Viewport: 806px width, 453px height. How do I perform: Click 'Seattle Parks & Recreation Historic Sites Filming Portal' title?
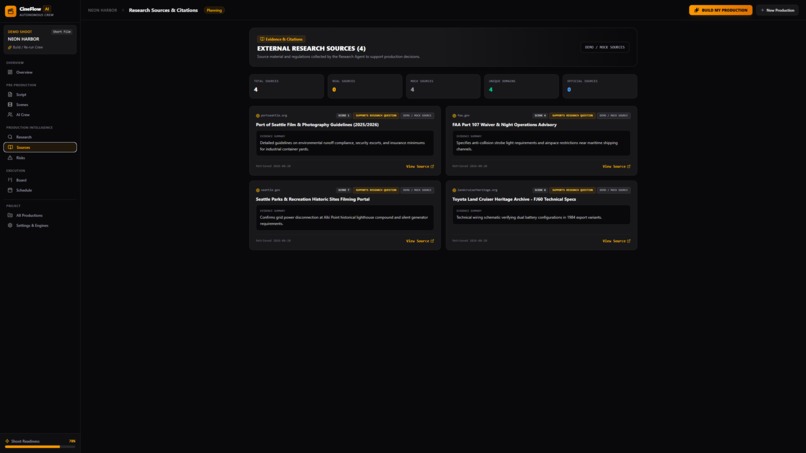point(313,199)
